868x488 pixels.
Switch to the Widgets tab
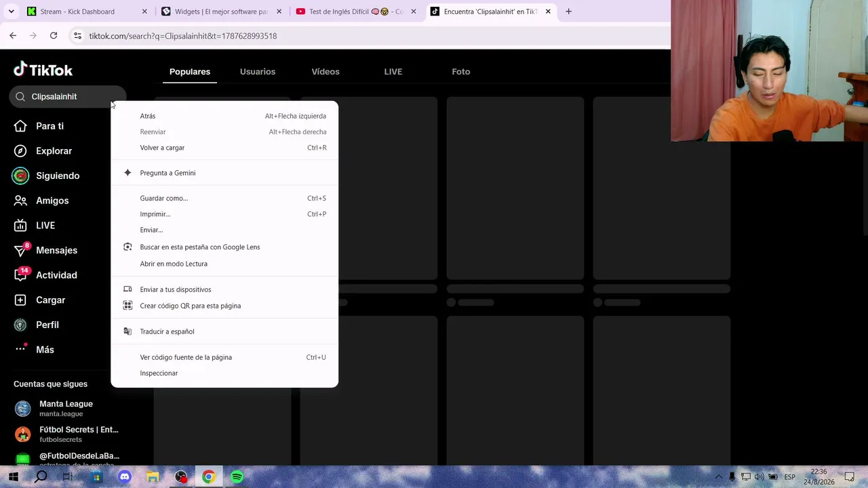(x=221, y=12)
